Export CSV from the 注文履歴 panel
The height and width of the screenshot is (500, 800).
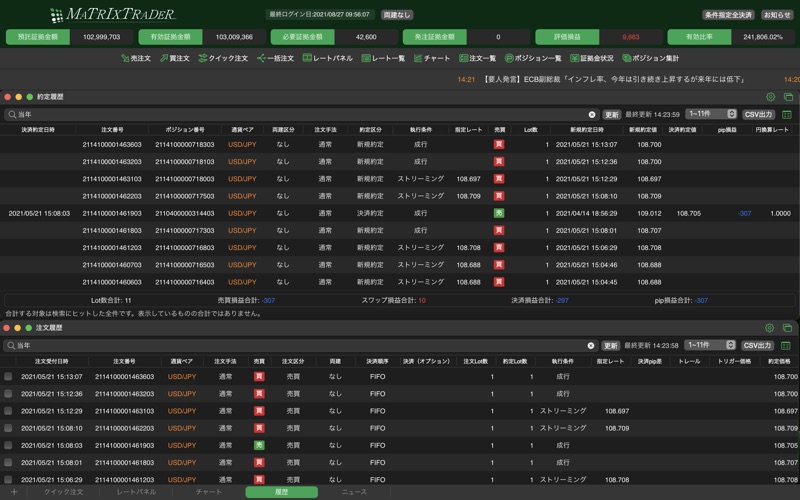[x=757, y=345]
